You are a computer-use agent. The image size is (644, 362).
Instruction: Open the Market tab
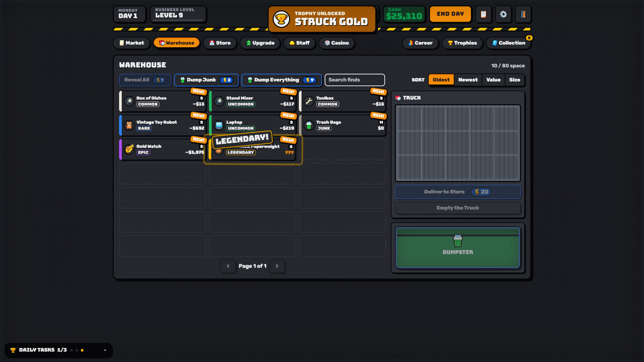tap(131, 43)
